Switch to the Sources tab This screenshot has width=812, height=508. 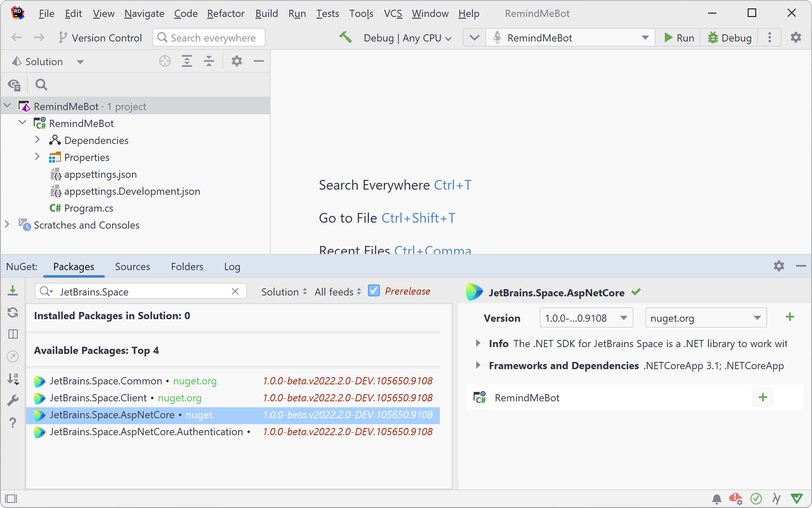pos(132,267)
